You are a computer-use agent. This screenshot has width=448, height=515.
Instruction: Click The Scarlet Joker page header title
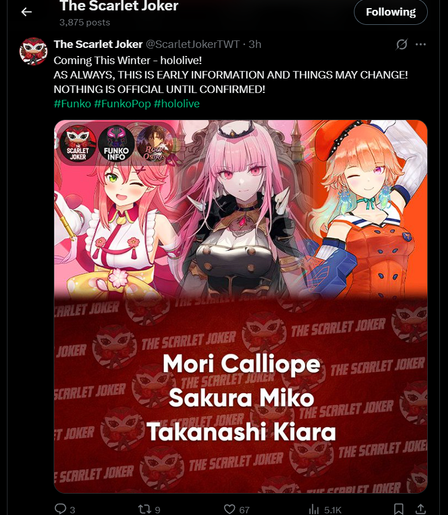coord(119,6)
